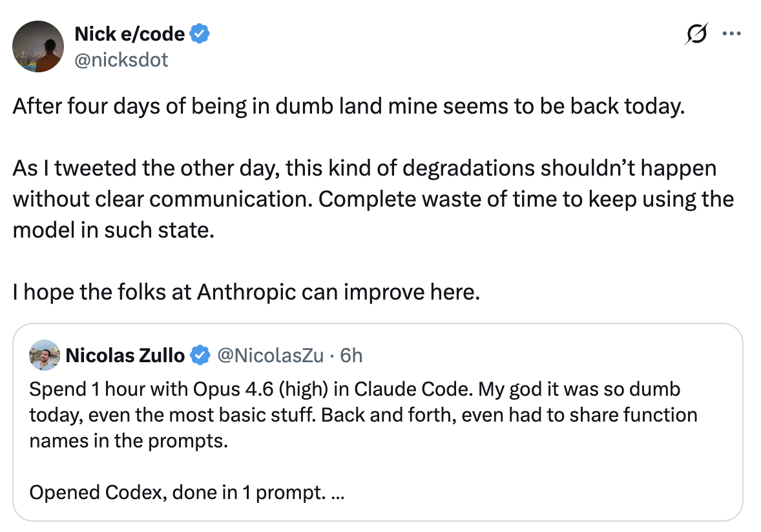Viewport: 761px width, 532px height.
Task: Click Nicolas Zullo's profile picture
Action: pyautogui.click(x=44, y=356)
